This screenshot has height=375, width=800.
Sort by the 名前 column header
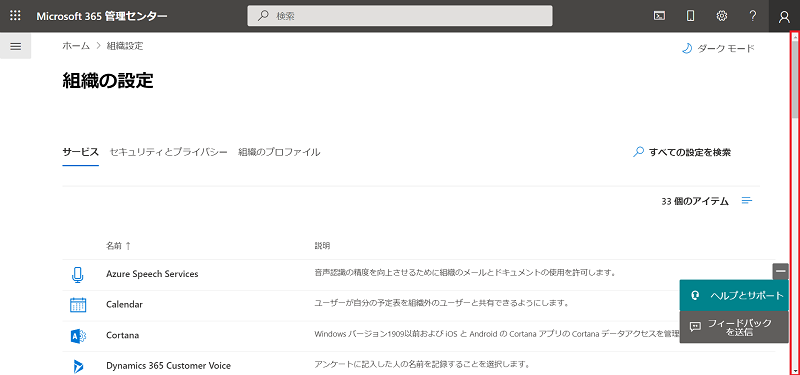pos(118,245)
